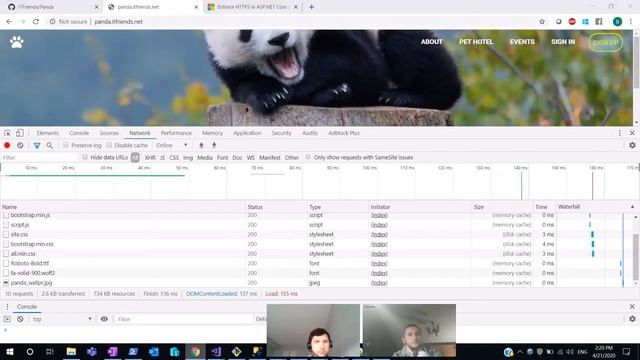
Task: Reload the page
Action: 36,22
